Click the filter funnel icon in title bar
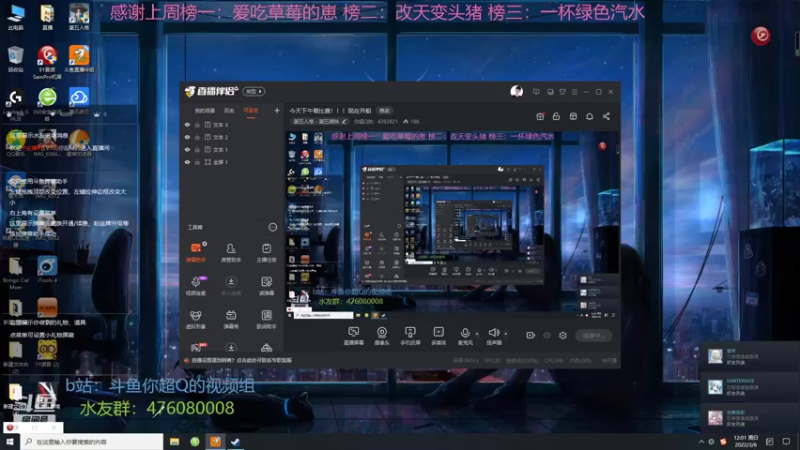 pos(562,92)
